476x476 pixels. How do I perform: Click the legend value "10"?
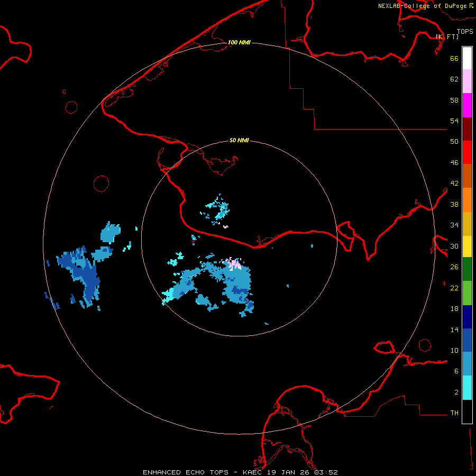[x=454, y=351]
